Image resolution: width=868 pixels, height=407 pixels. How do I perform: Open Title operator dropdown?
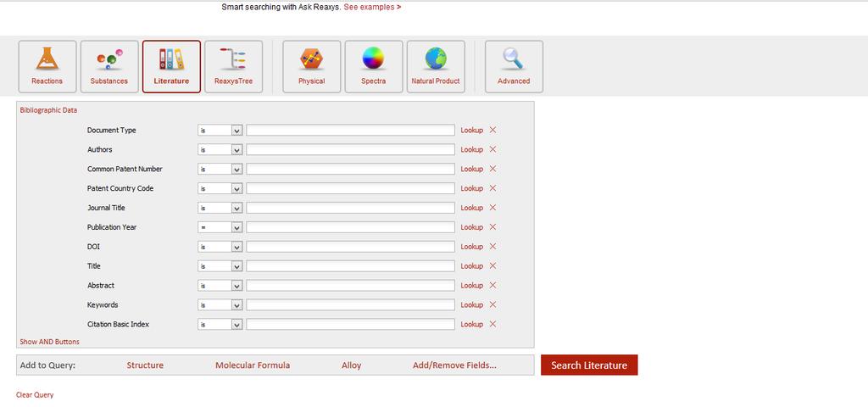[220, 265]
